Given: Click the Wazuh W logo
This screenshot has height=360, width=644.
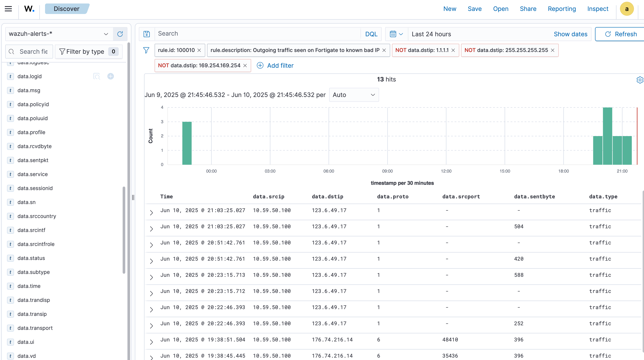Looking at the screenshot, I should 29,9.
